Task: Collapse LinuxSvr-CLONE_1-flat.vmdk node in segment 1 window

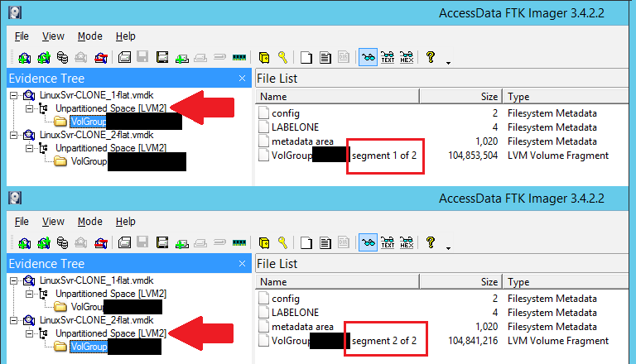Action: click(14, 96)
